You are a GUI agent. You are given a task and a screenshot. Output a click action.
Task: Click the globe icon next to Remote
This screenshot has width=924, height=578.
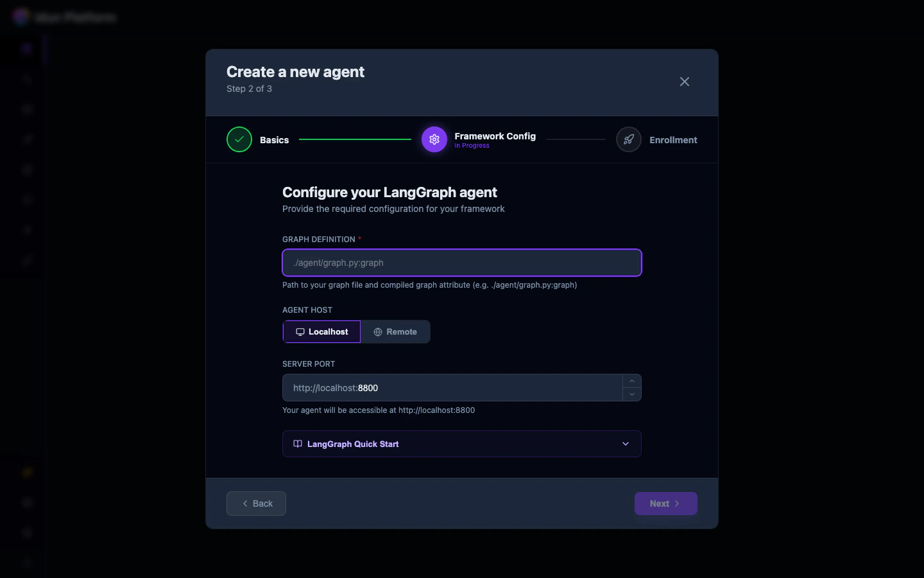(377, 331)
